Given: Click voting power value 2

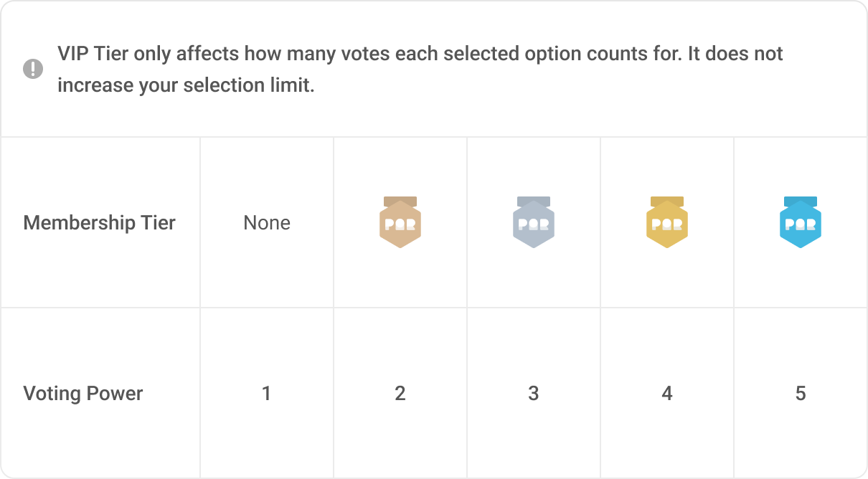Looking at the screenshot, I should pyautogui.click(x=400, y=394).
